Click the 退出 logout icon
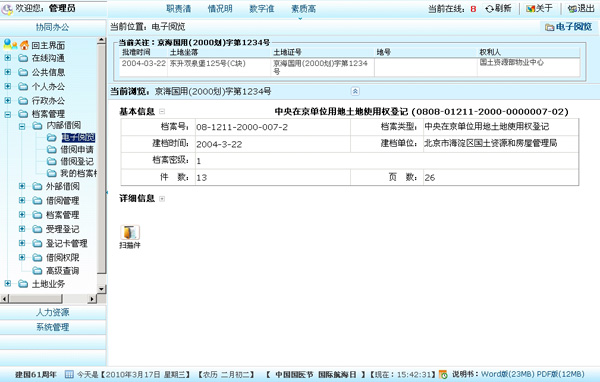The height and width of the screenshot is (382, 600). point(572,8)
